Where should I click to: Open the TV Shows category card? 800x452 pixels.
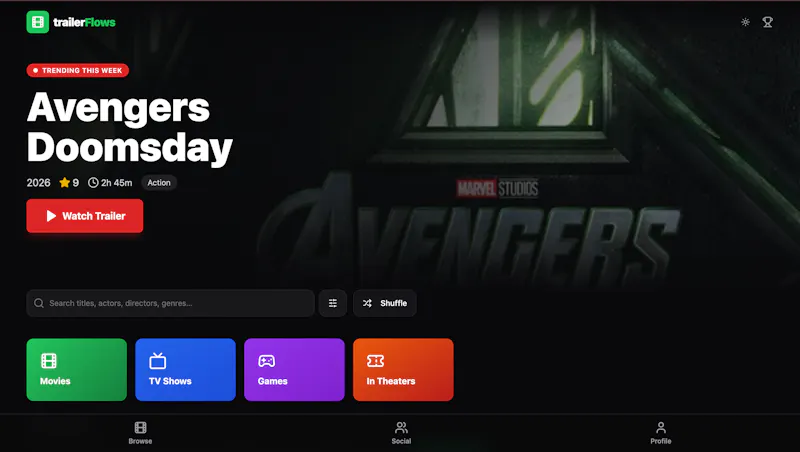(185, 369)
